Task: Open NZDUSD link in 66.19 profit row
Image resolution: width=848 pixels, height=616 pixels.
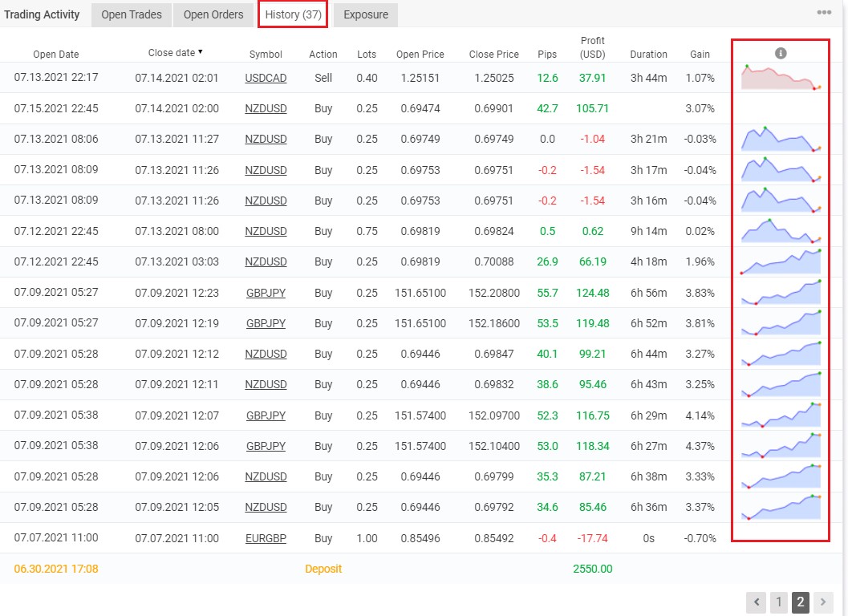Action: point(266,261)
